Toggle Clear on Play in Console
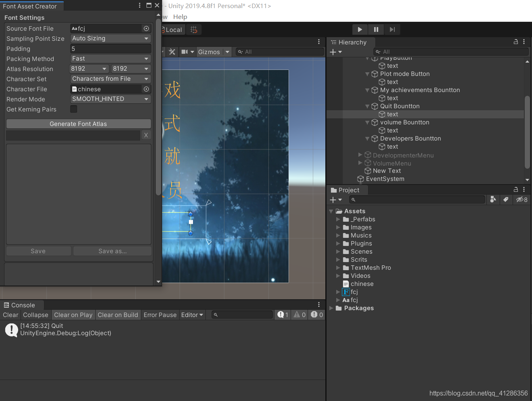Screen dimensions: 532x401 point(73,315)
